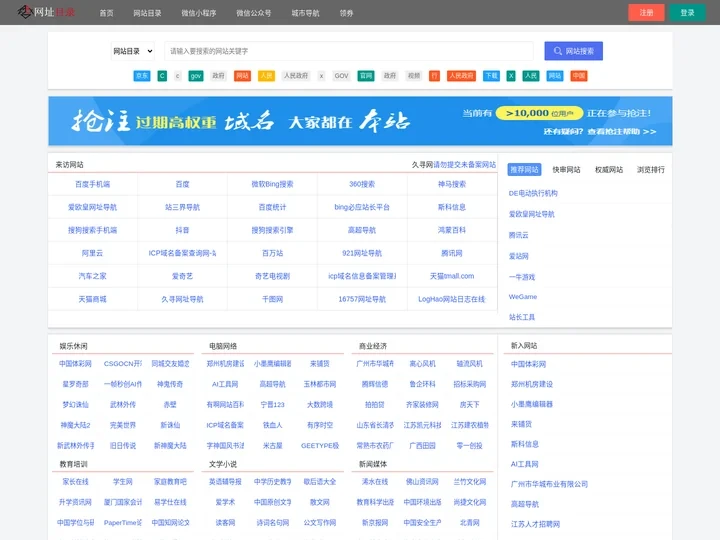720x540 pixels.
Task: Open the 百度统计 link
Action: point(272,207)
